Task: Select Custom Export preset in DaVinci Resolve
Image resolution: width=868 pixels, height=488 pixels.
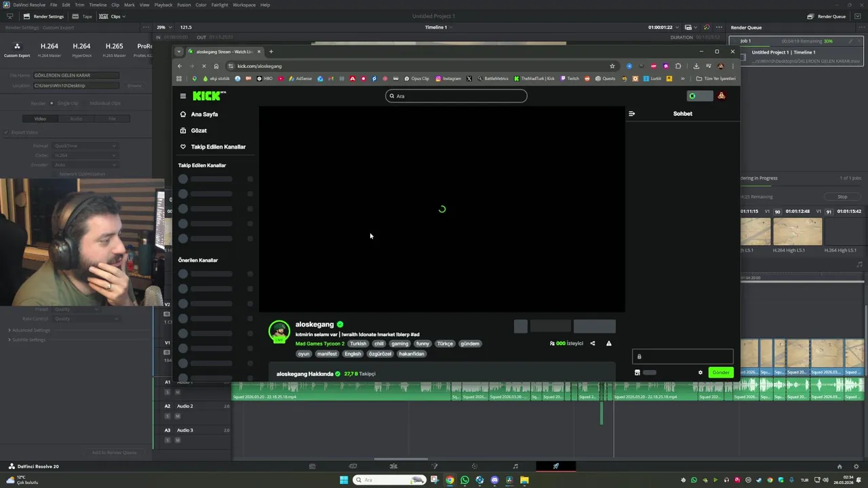Action: point(17,49)
